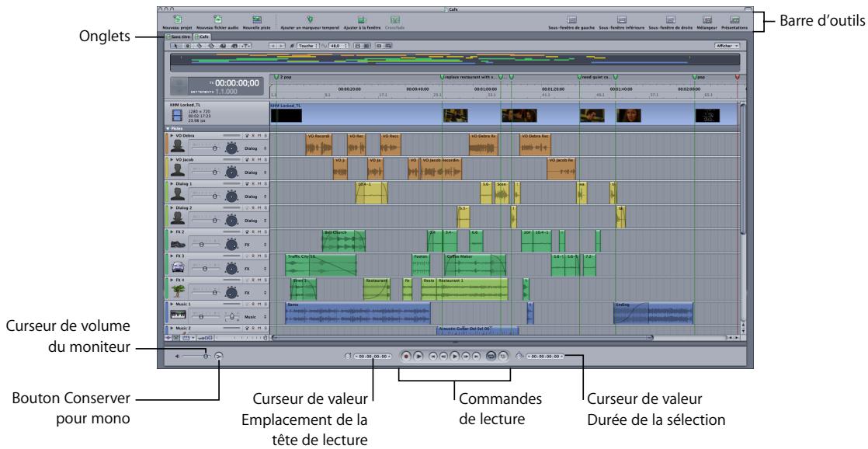Open the Mélangeur mixer
The width and height of the screenshot is (868, 449).
[x=707, y=19]
